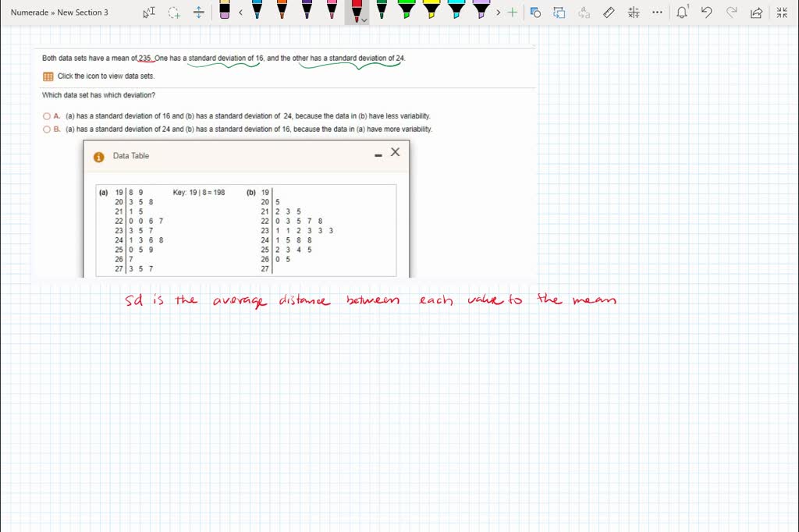Click 'Key: 19 | 8 = 198' text

click(199, 193)
